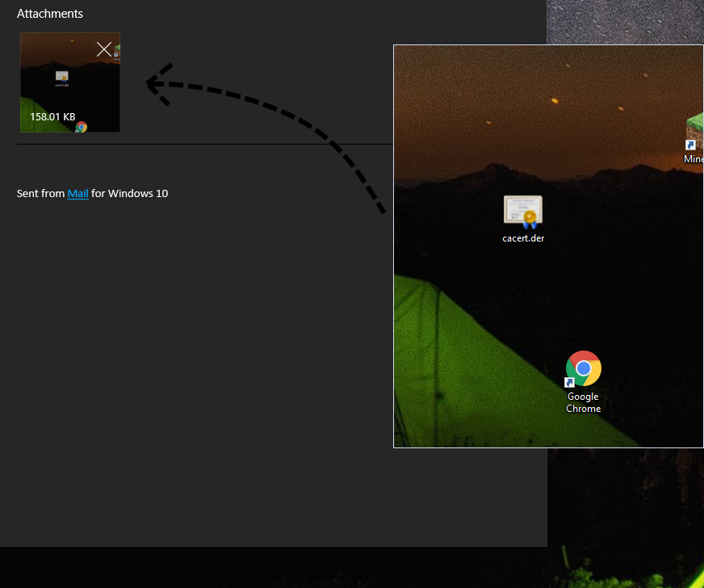Click the small certificate icon inside attachment thumbnail
This screenshot has width=704, height=588.
[62, 77]
